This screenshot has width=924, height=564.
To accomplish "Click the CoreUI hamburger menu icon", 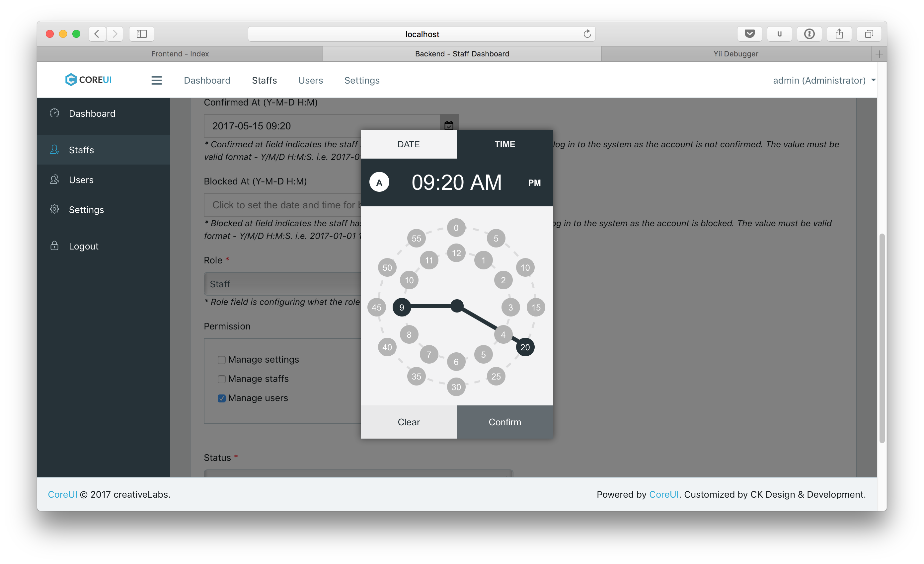I will [x=156, y=80].
